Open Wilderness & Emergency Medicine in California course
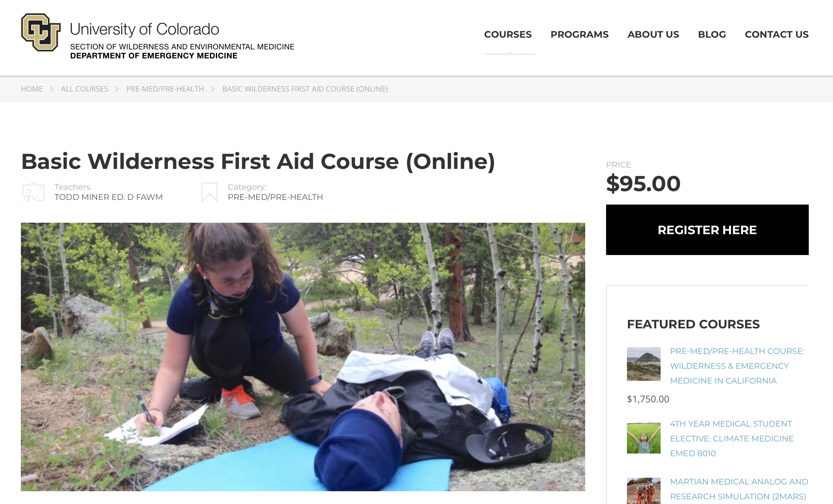 [737, 366]
